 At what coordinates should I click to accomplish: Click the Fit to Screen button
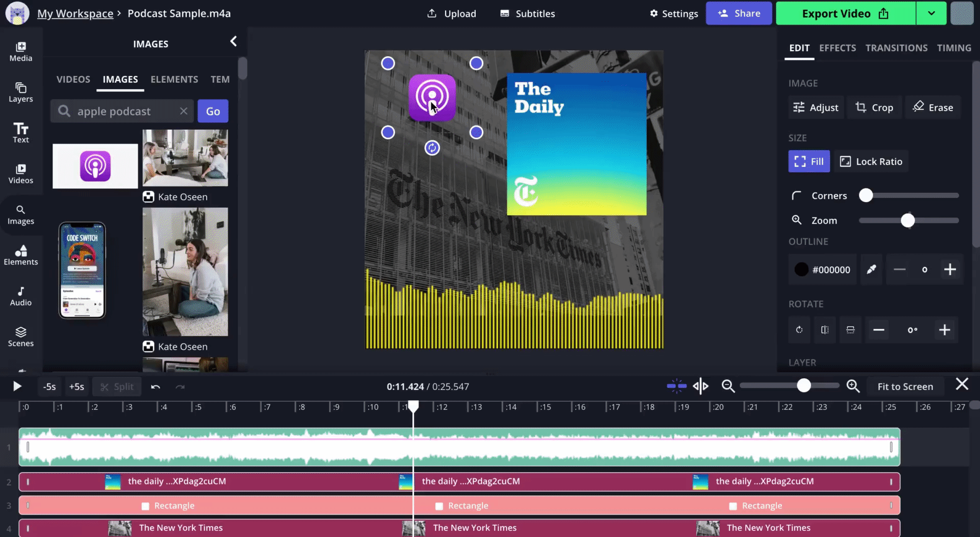pos(905,386)
